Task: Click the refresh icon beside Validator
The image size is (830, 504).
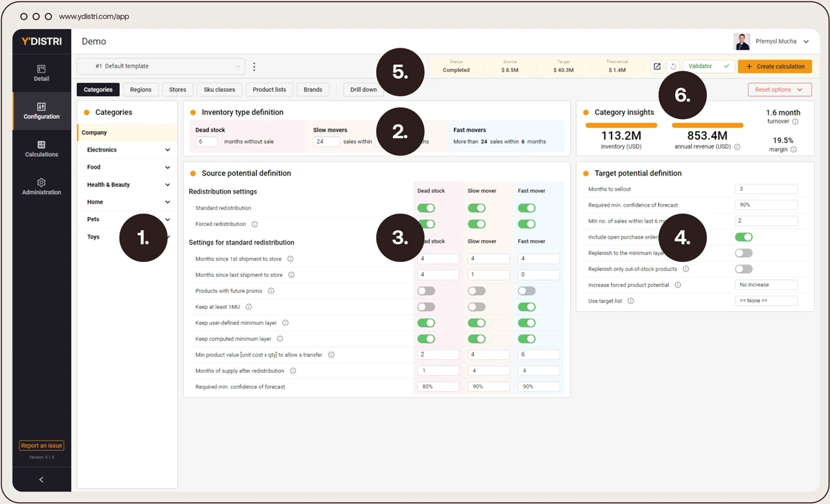Action: 673,66
